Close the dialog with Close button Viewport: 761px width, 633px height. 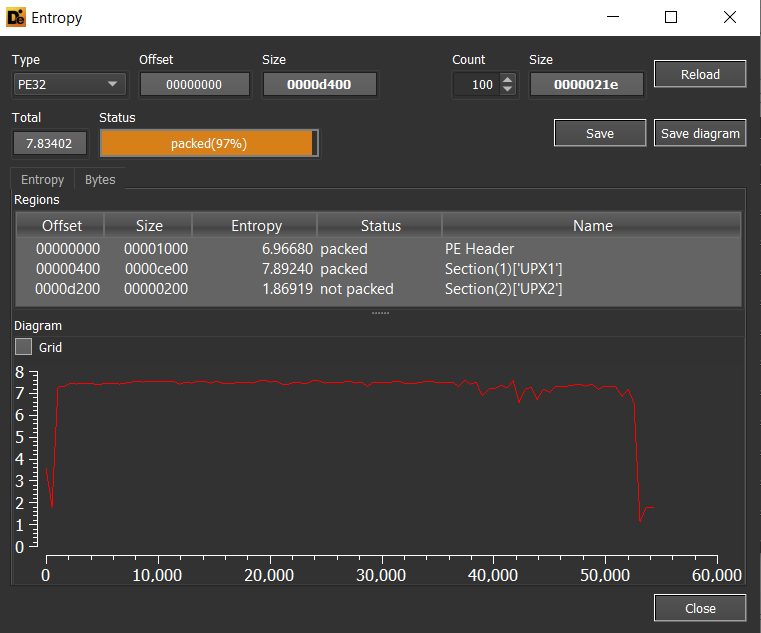coord(700,608)
